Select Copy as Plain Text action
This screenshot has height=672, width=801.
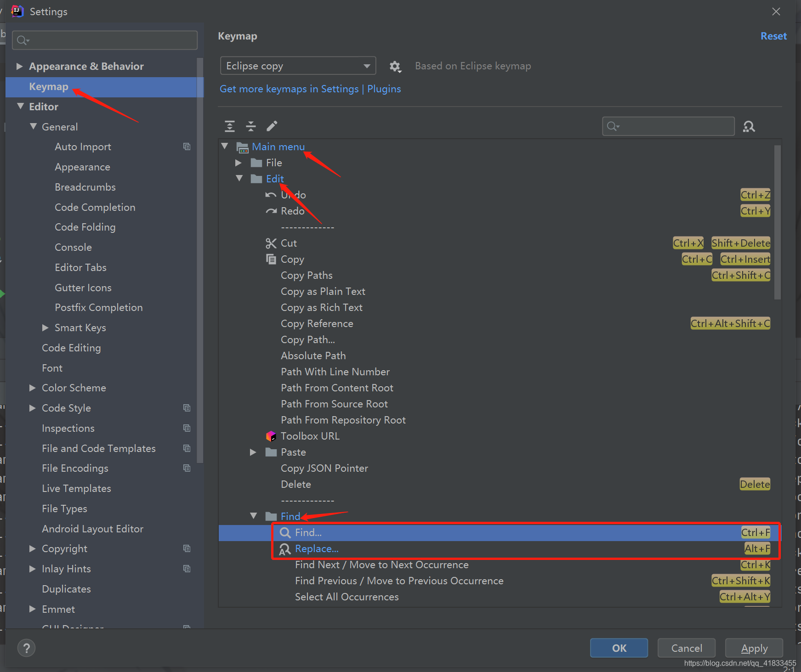click(x=500, y=292)
